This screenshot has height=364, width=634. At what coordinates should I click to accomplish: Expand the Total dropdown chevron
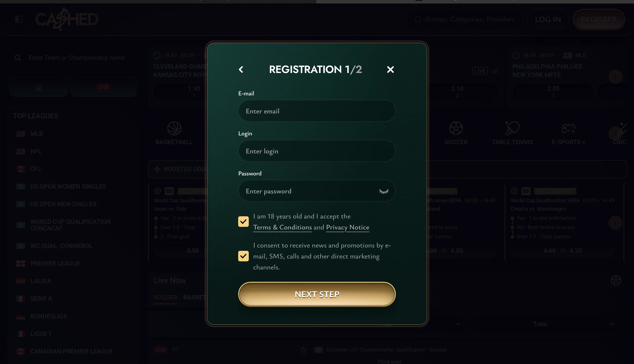coord(612,324)
